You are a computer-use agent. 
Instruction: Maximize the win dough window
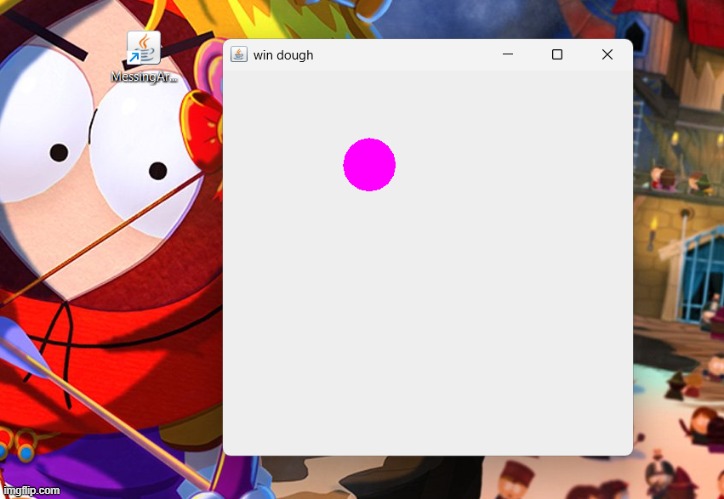[x=557, y=54]
